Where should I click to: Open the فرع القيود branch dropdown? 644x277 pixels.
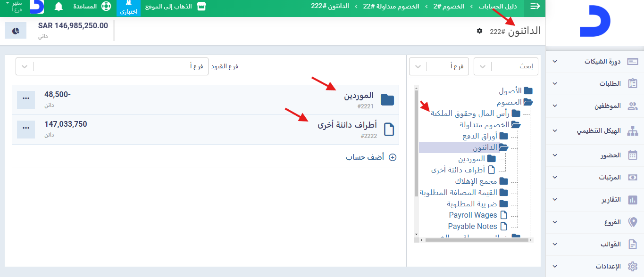pos(112,66)
